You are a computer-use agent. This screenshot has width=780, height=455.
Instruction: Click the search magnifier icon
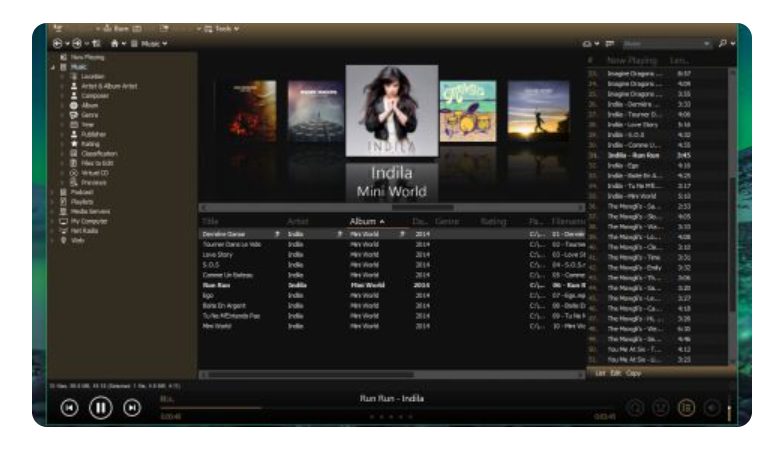(x=722, y=44)
